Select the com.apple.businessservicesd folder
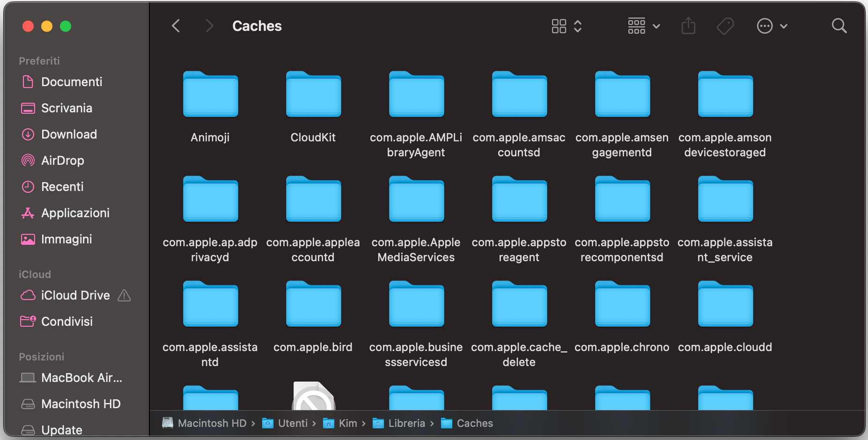Screen dimensions: 868x440 (416, 304)
